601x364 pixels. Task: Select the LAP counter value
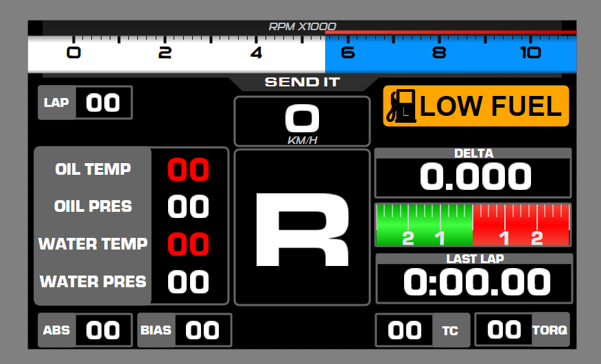[103, 103]
